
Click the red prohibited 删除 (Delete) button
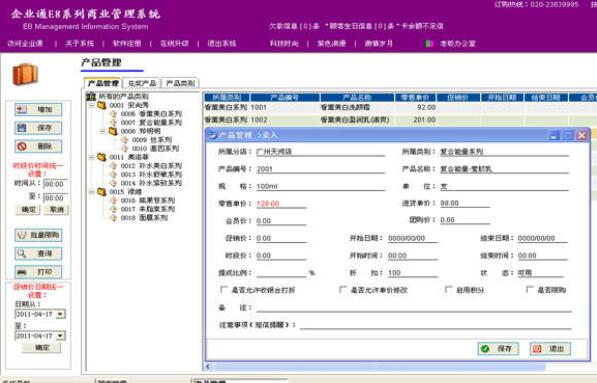tap(38, 146)
